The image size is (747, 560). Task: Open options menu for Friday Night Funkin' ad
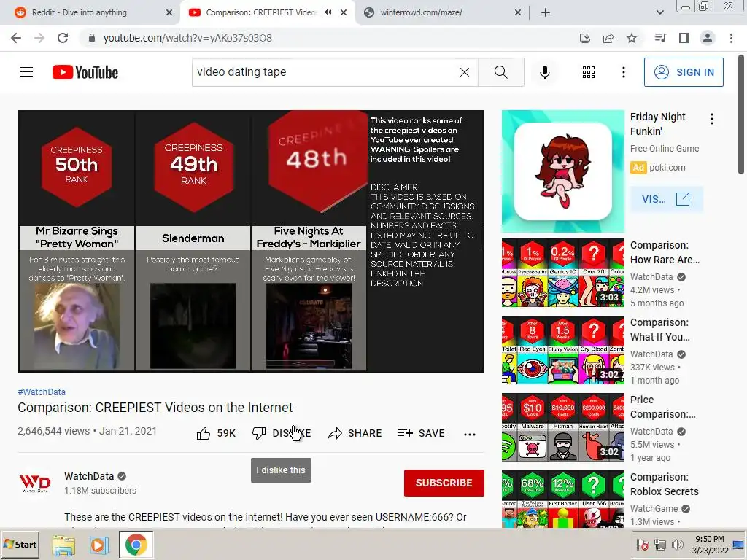coord(712,119)
